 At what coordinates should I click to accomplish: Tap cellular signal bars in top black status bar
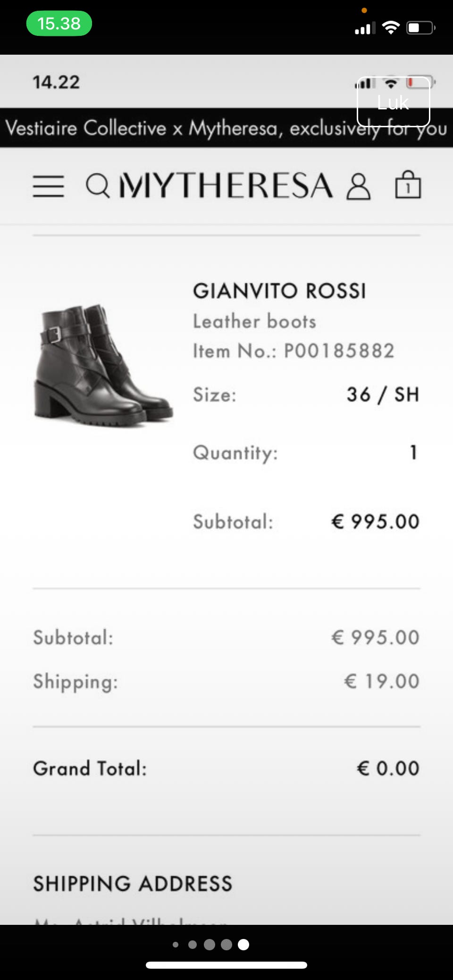(x=365, y=28)
